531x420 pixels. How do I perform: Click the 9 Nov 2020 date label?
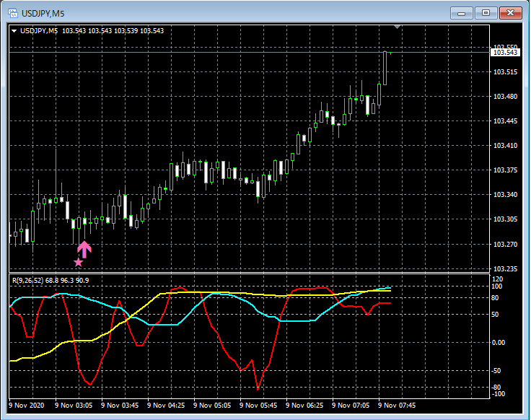[27, 406]
